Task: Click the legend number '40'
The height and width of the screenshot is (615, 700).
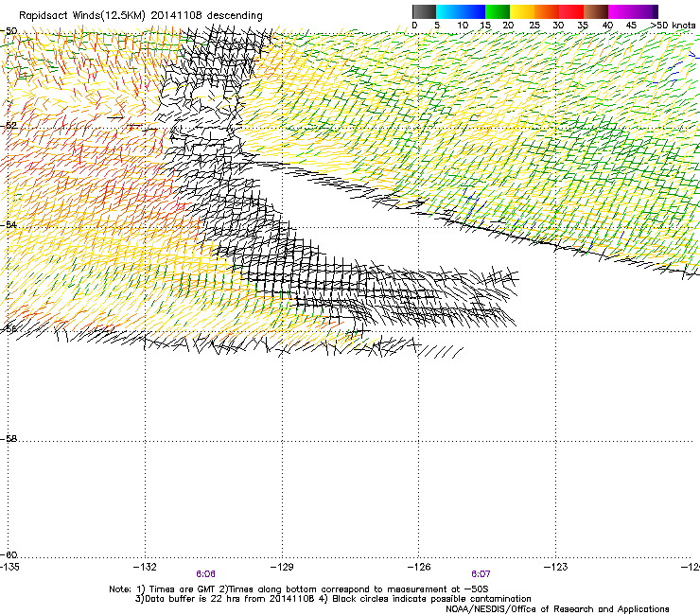Action: [607, 26]
